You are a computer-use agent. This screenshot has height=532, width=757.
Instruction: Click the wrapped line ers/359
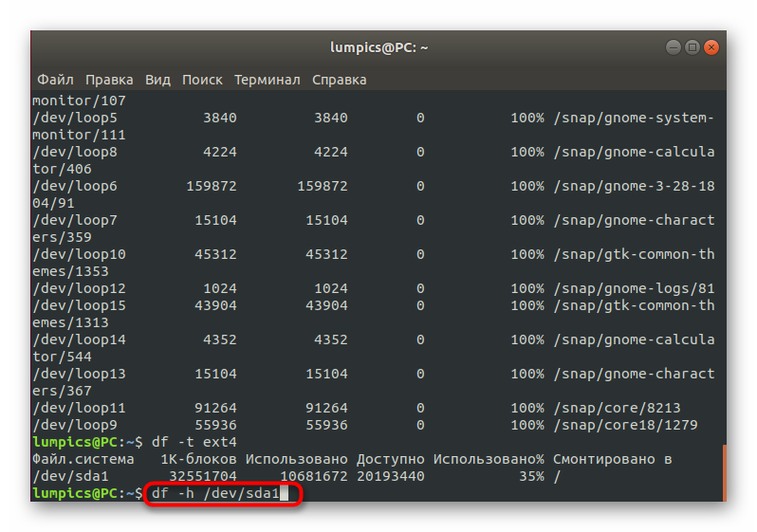click(x=62, y=237)
